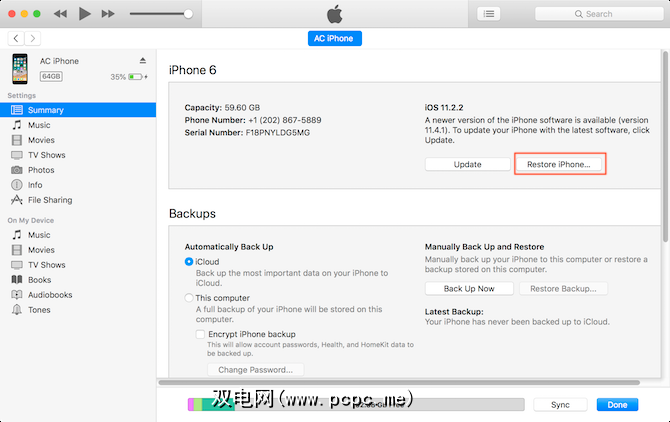Click the Back Up Now button
The image size is (670, 422).
click(469, 289)
